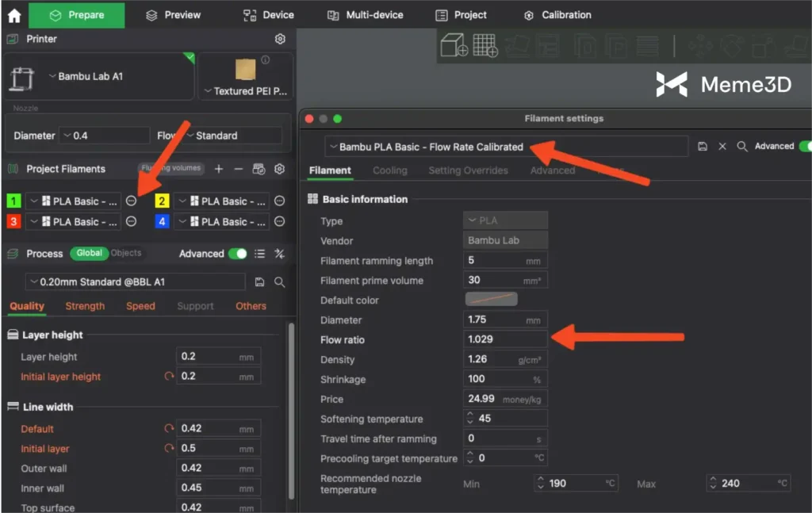Image resolution: width=812 pixels, height=513 pixels.
Task: Click the Home icon in top bar
Action: [x=13, y=15]
